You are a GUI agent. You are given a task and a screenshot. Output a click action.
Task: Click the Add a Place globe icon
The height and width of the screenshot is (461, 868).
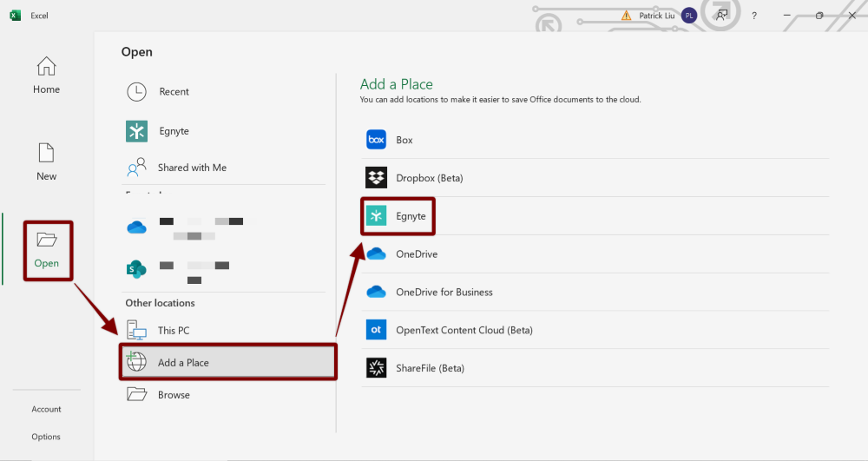point(136,361)
